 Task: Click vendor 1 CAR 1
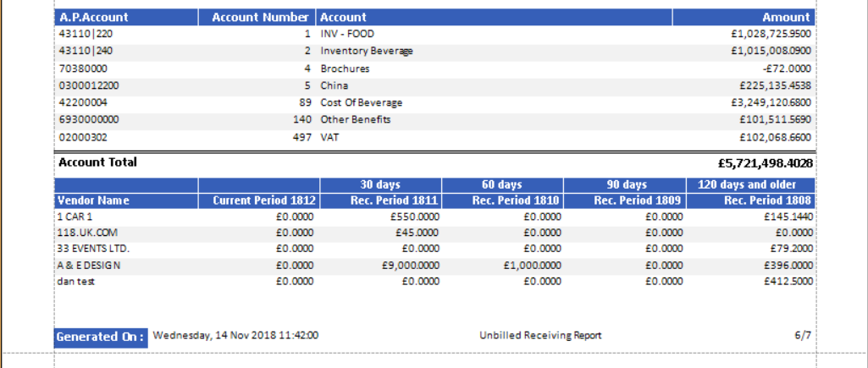pos(75,217)
